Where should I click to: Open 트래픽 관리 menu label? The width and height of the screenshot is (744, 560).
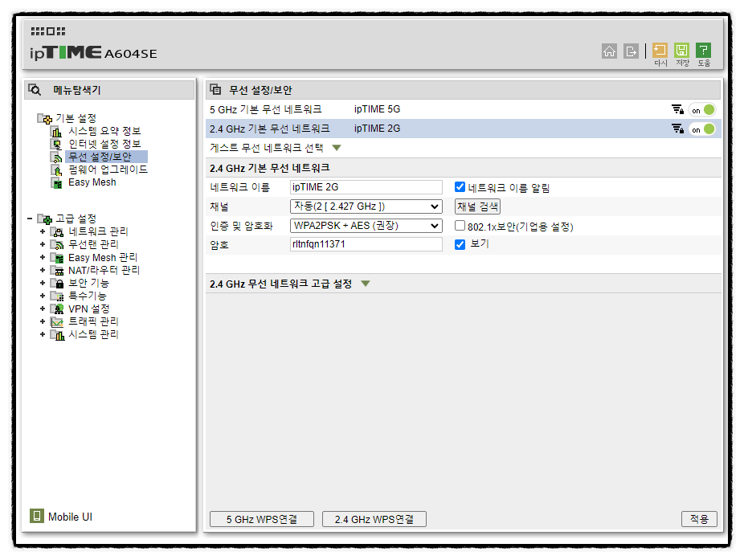pos(93,321)
